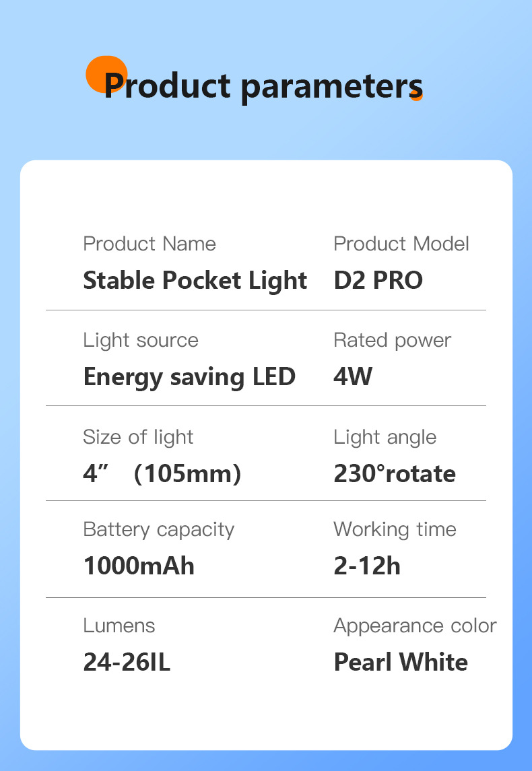Viewport: 532px width, 771px height.
Task: Click the "Pearl White" color value
Action: [x=401, y=663]
